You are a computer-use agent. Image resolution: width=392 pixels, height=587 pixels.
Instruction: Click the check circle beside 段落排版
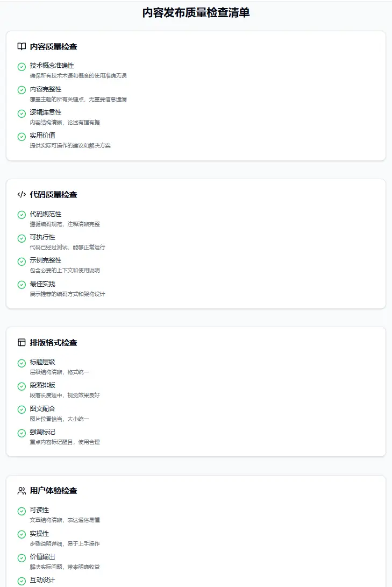tap(22, 386)
